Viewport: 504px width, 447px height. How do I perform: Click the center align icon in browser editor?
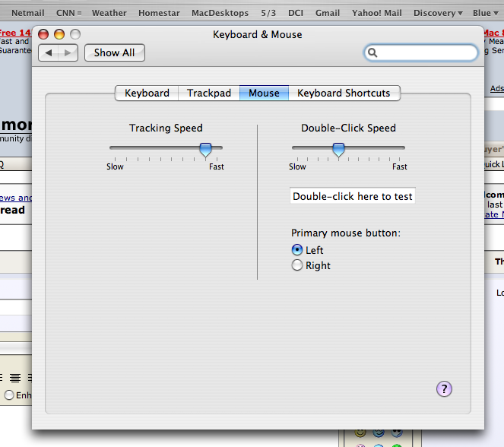[15, 378]
